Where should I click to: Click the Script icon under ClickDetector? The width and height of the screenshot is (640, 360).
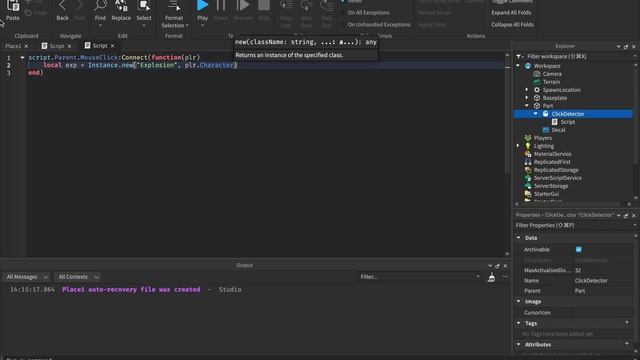click(555, 122)
